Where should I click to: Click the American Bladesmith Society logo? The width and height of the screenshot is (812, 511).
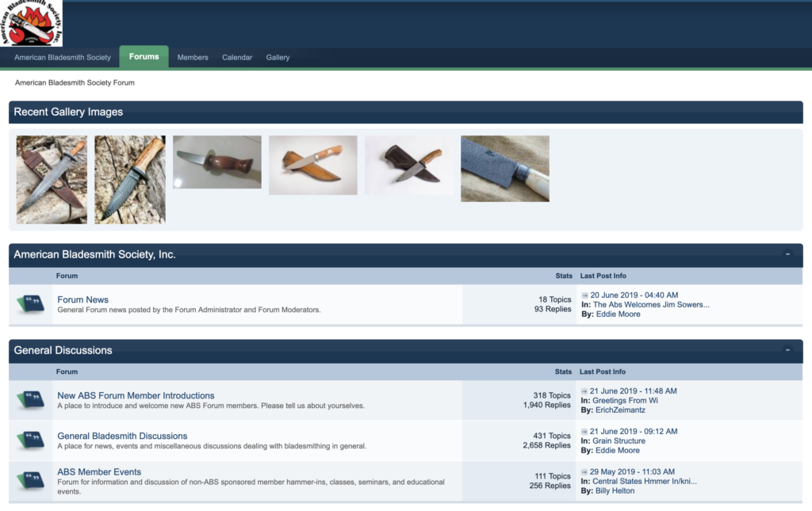(x=31, y=23)
